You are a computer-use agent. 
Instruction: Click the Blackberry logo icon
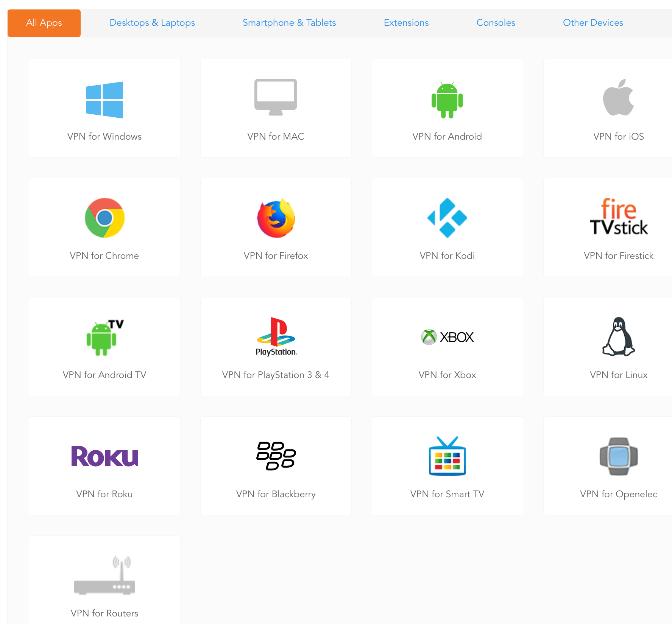click(x=276, y=456)
